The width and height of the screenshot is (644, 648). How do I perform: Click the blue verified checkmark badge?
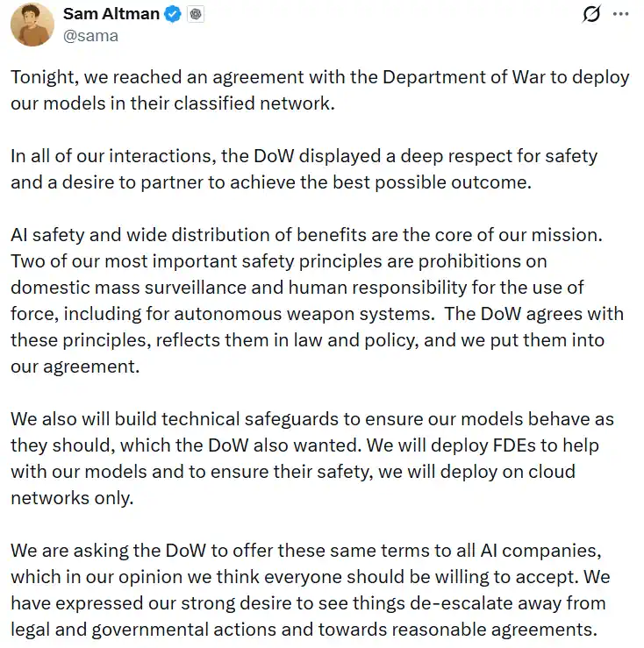tap(174, 15)
